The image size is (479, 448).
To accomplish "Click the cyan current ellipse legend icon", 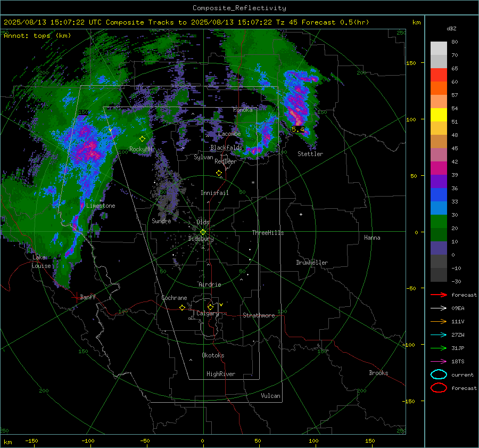I will pos(439,374).
